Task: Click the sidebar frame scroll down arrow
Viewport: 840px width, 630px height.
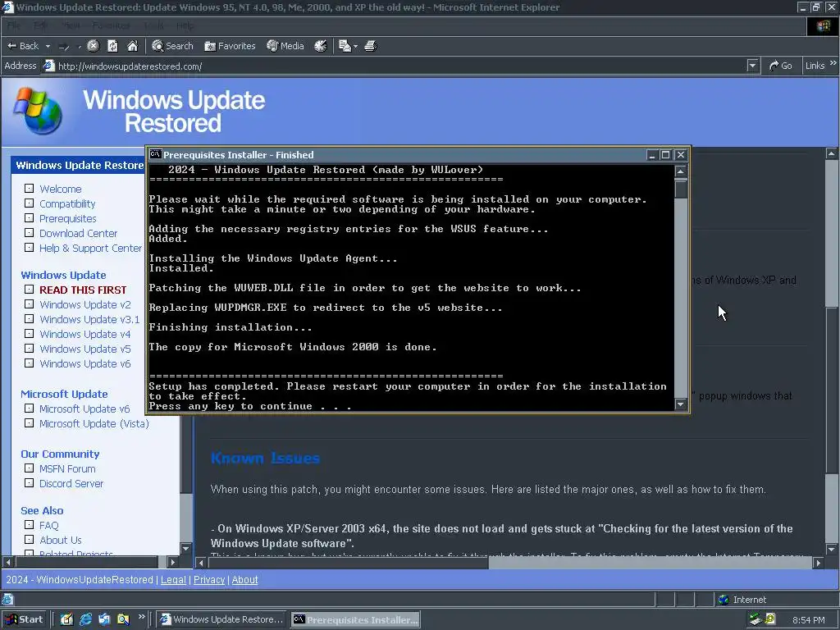Action: tap(185, 549)
